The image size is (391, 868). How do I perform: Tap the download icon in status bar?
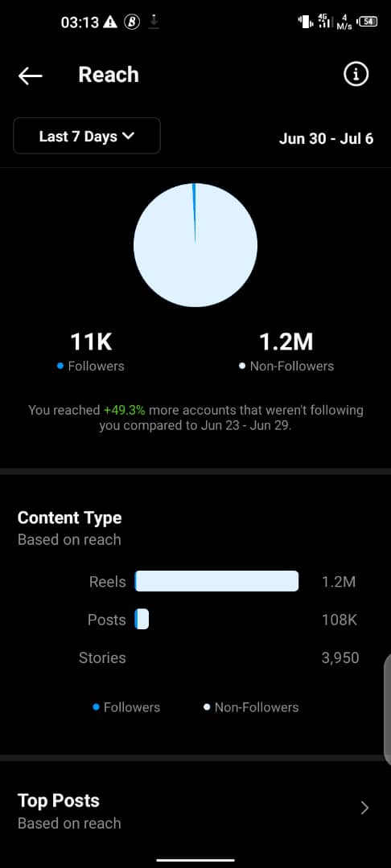(154, 23)
